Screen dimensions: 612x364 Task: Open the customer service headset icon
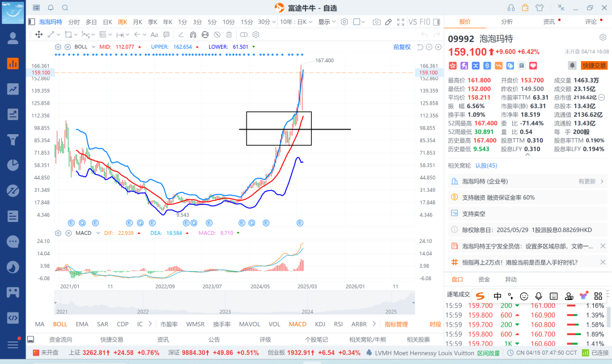click(511, 8)
